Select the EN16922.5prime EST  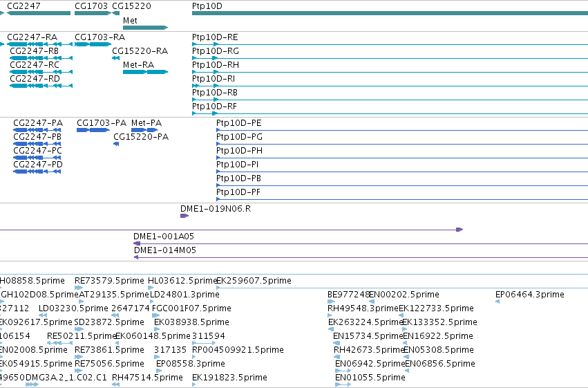(x=405, y=343)
